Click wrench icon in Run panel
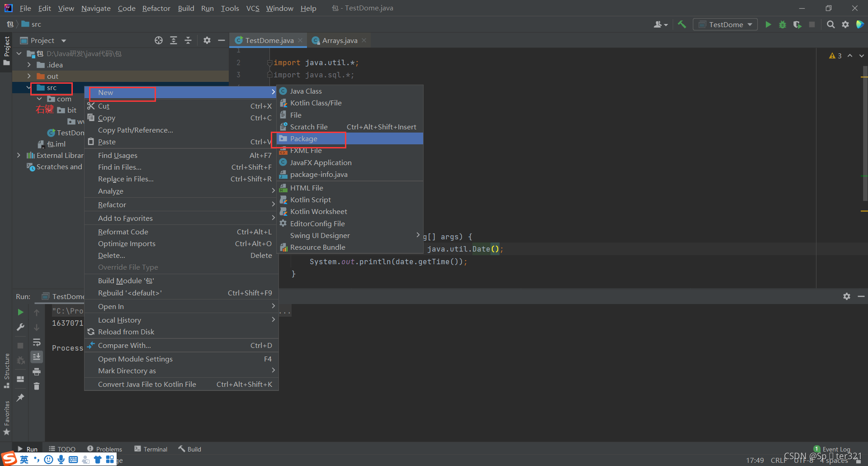The height and width of the screenshot is (466, 868). [20, 327]
